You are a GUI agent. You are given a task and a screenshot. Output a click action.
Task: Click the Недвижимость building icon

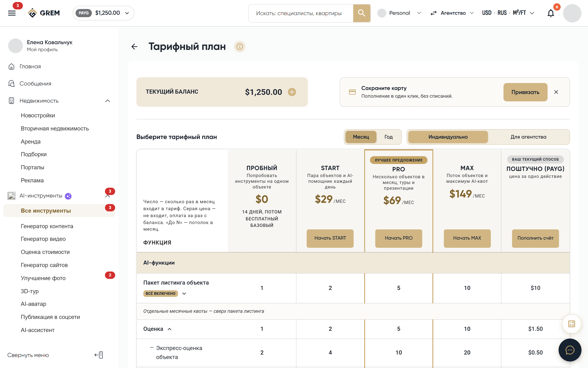point(11,101)
